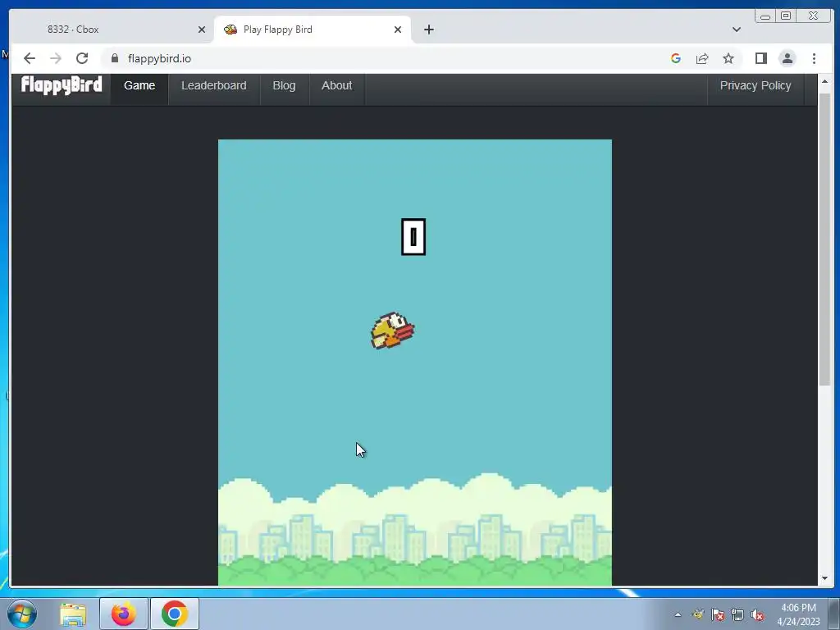Viewport: 840px width, 630px height.
Task: Open the Blog page
Action: click(284, 85)
